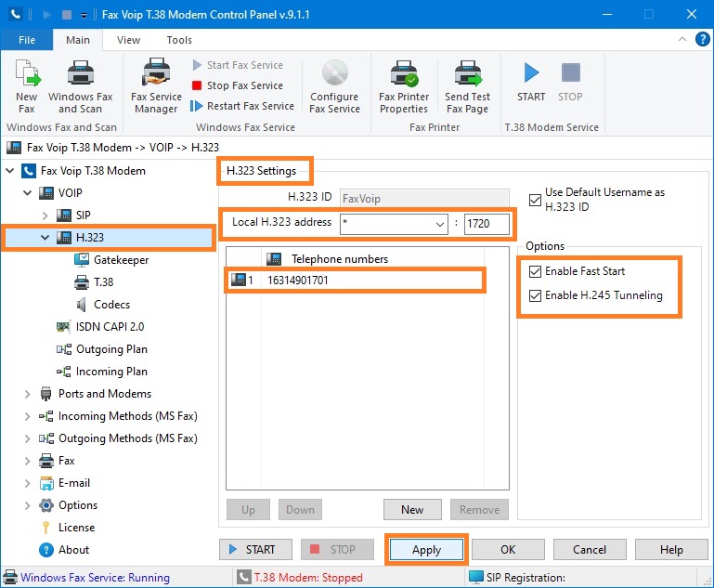Click the Help button

pos(671,550)
